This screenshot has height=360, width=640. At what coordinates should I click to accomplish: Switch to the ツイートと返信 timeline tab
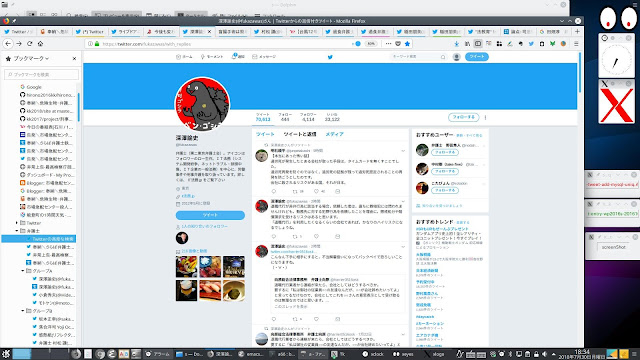300,134
